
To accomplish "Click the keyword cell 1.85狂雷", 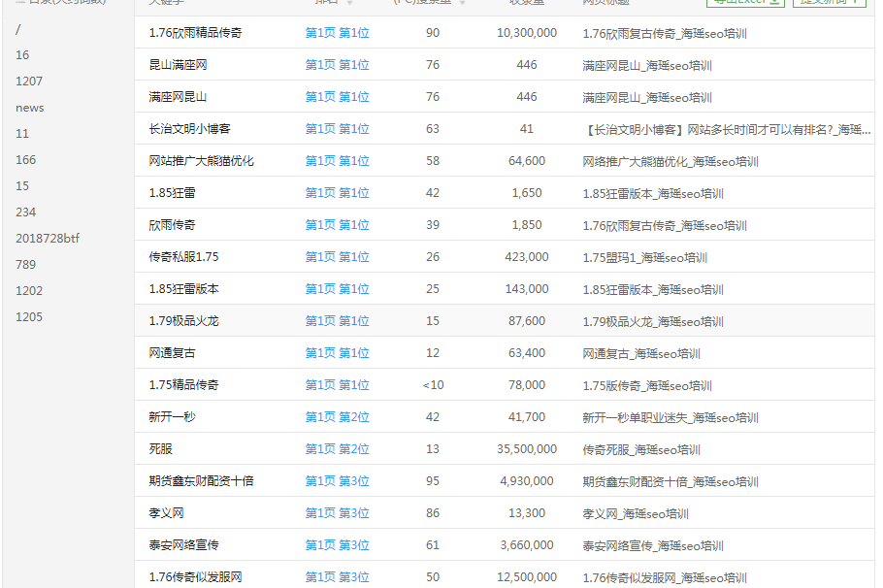I will [173, 193].
